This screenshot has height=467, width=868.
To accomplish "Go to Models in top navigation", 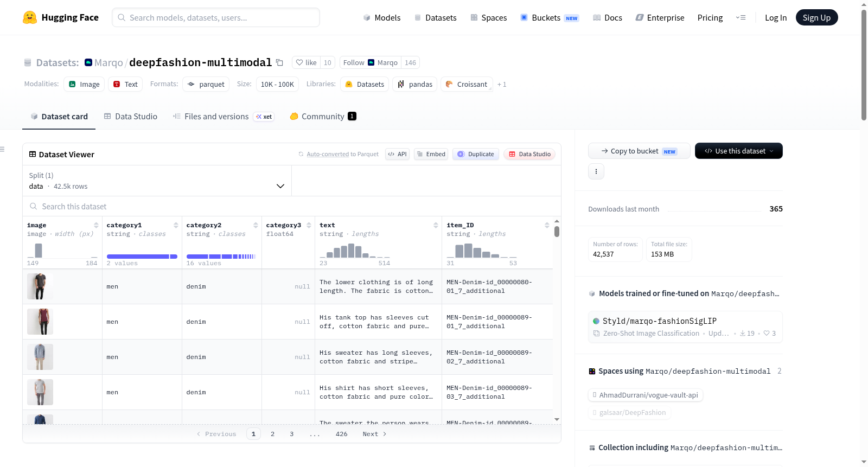I will pos(382,17).
